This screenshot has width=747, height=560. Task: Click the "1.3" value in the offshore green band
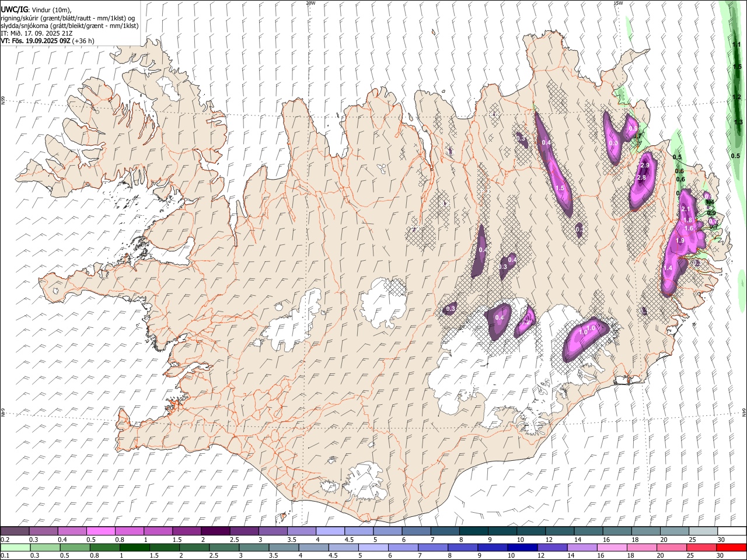click(738, 123)
